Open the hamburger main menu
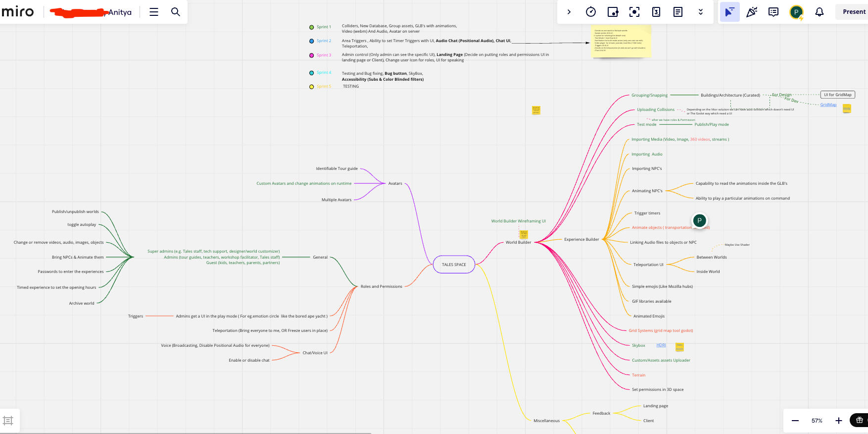The width and height of the screenshot is (868, 434). 154,12
